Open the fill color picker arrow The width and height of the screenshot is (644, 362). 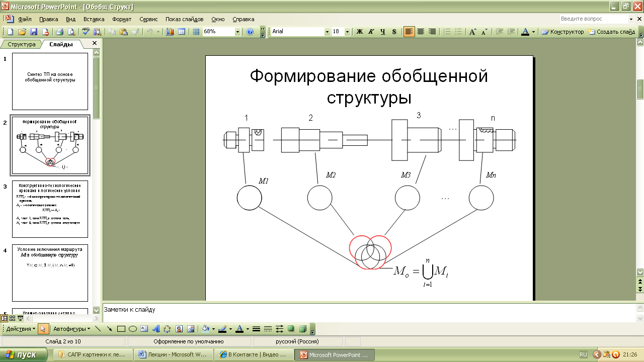point(213,329)
